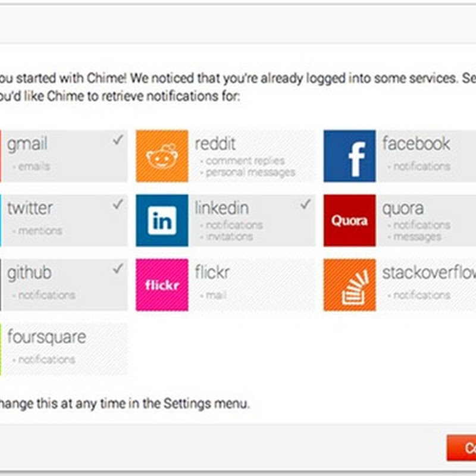The image size is (476, 476).
Task: Select the stackoverflow service label
Action: tap(429, 273)
